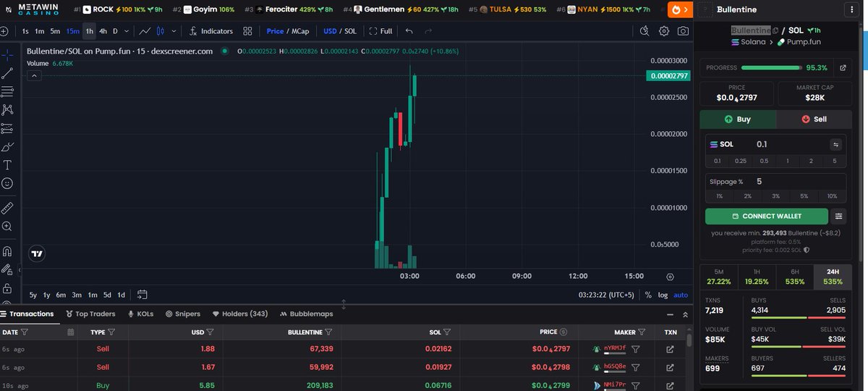
Task: Collapse the transactions panel chevrons
Action: pyautogui.click(x=685, y=314)
